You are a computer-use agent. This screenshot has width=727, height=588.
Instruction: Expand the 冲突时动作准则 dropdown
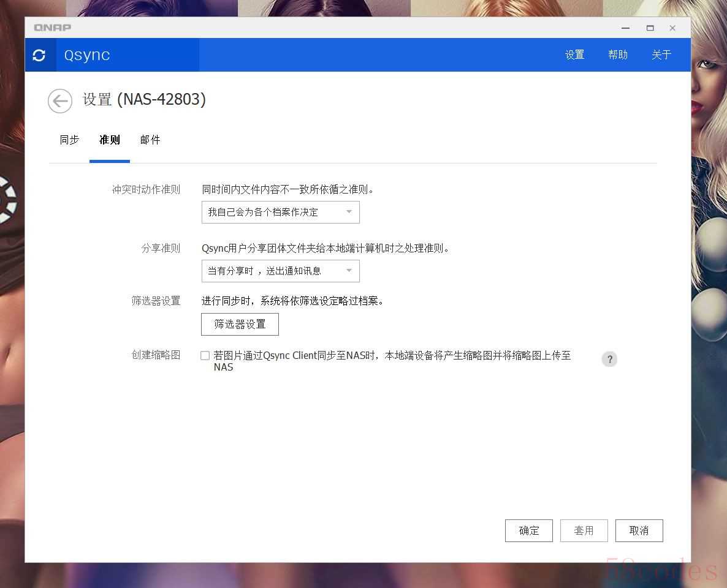280,213
